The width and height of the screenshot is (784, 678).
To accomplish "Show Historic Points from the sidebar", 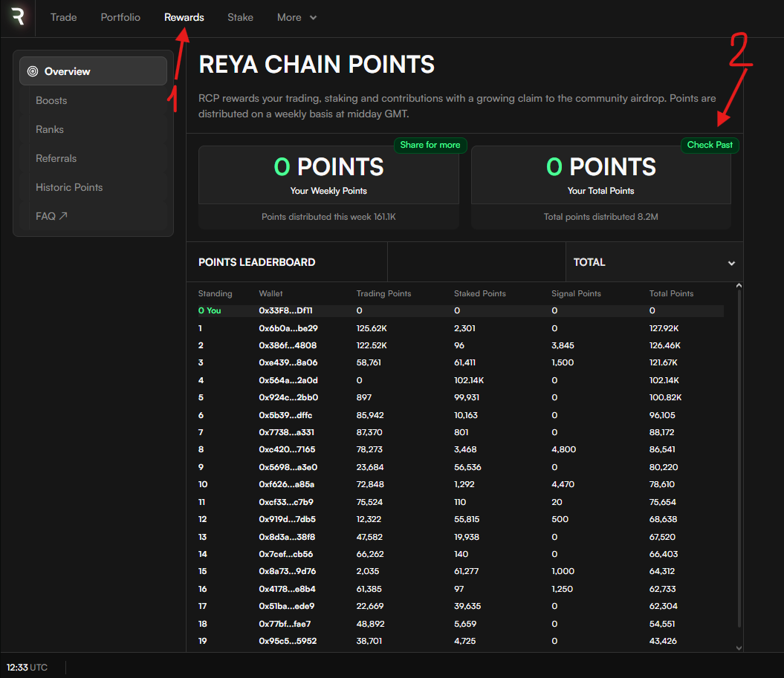I will [x=69, y=187].
